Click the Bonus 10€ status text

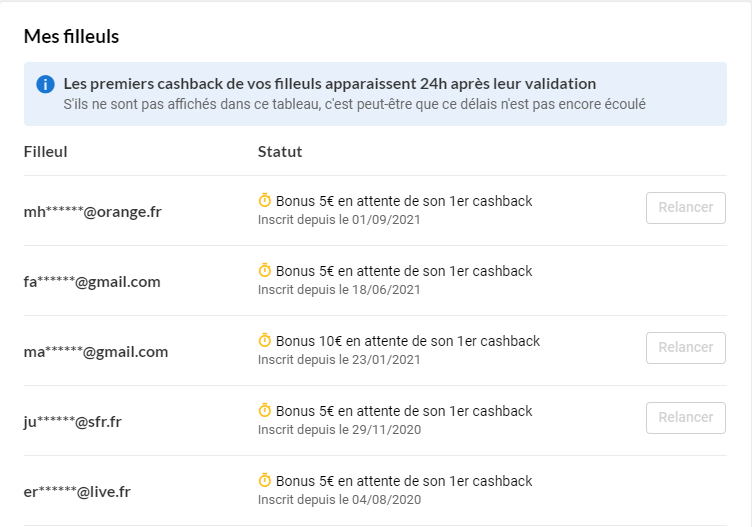407,341
